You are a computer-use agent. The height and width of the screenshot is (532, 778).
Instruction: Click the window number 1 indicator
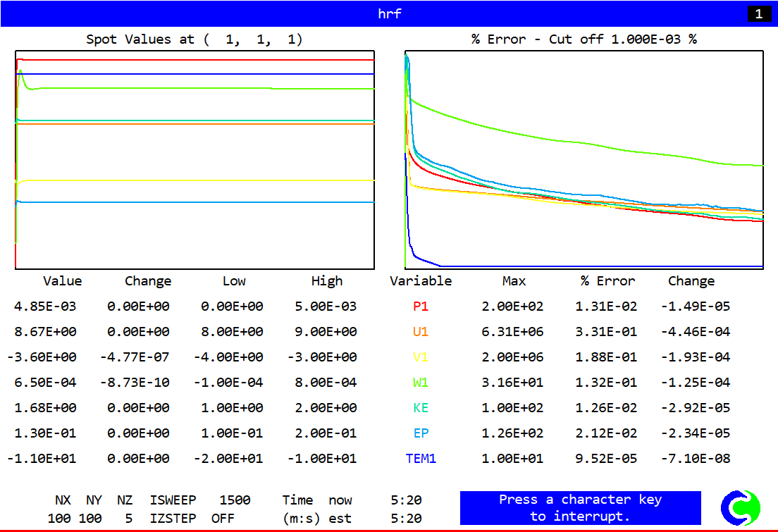coord(759,14)
